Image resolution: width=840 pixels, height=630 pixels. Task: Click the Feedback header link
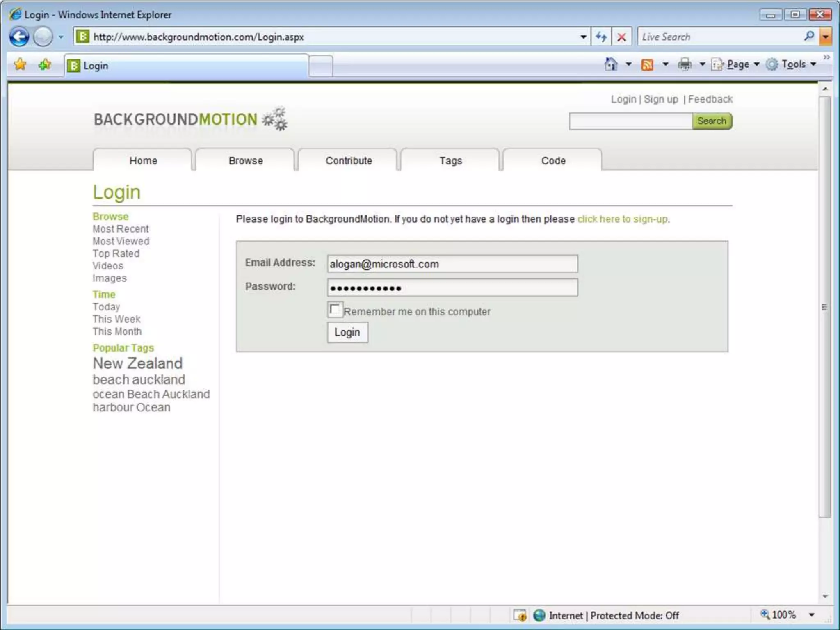click(x=710, y=99)
